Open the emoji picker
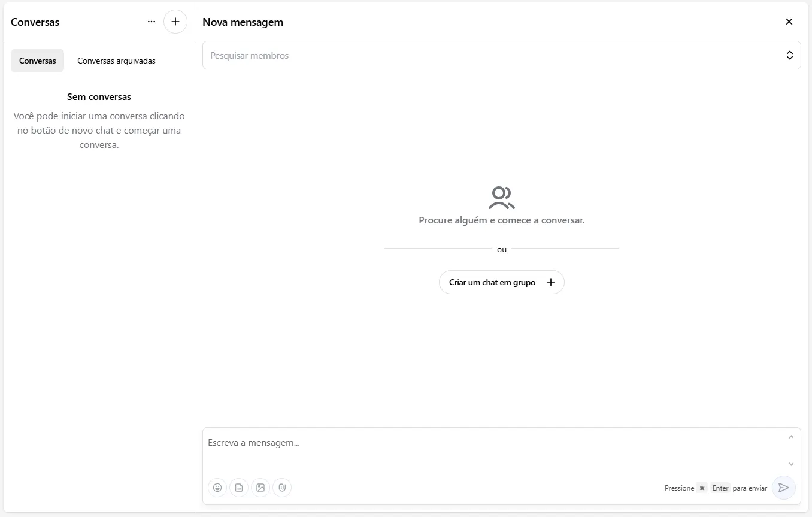812x517 pixels. tap(217, 488)
